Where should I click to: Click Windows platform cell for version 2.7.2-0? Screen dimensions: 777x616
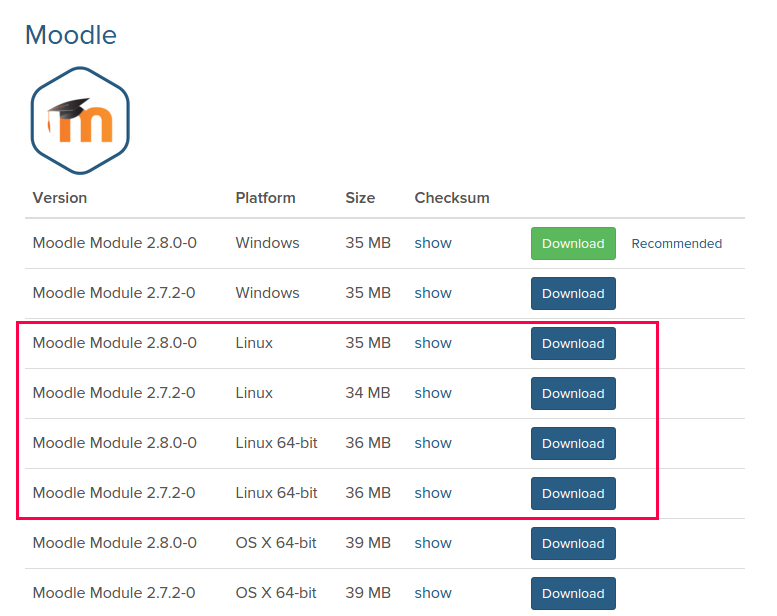pos(267,293)
